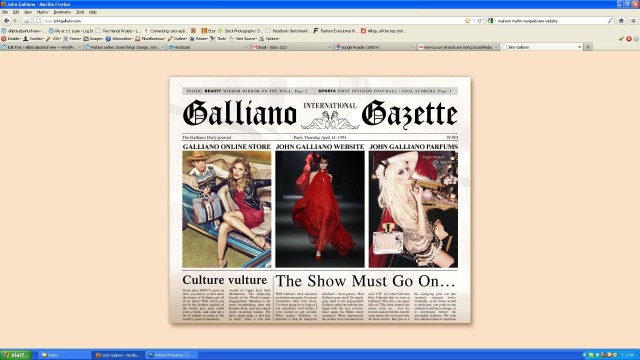Click the Culture vulture headline
This screenshot has height=360, width=640.
(x=224, y=280)
